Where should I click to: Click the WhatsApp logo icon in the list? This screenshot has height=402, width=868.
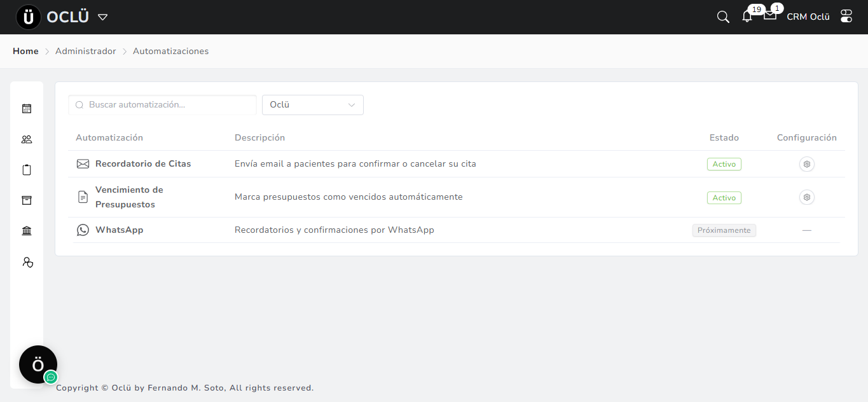[x=83, y=230]
